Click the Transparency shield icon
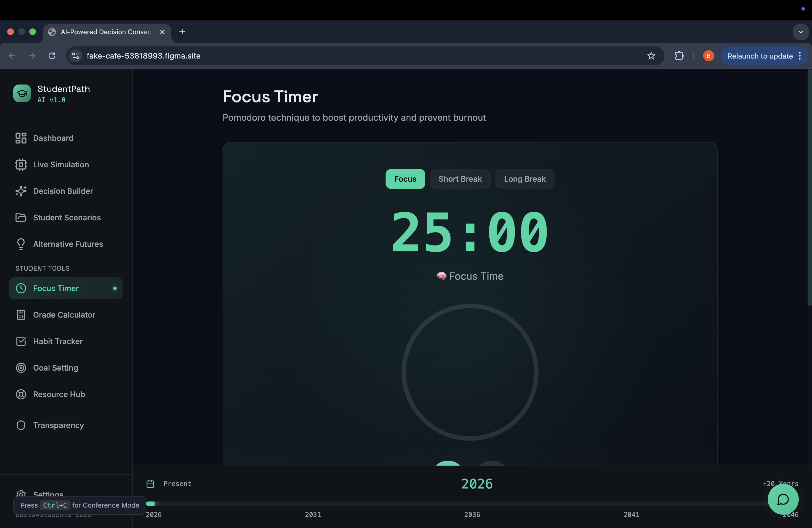The image size is (812, 528). pos(21,425)
